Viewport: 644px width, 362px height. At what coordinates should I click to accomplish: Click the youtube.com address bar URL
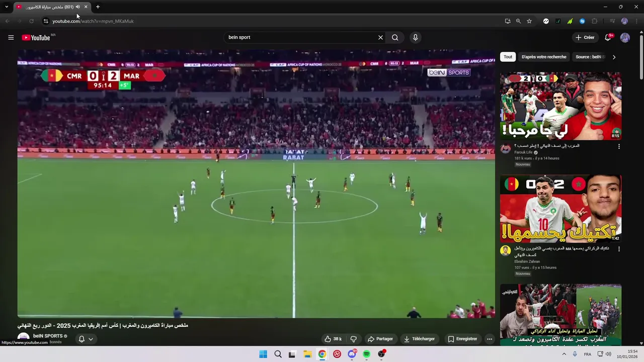coord(93,21)
